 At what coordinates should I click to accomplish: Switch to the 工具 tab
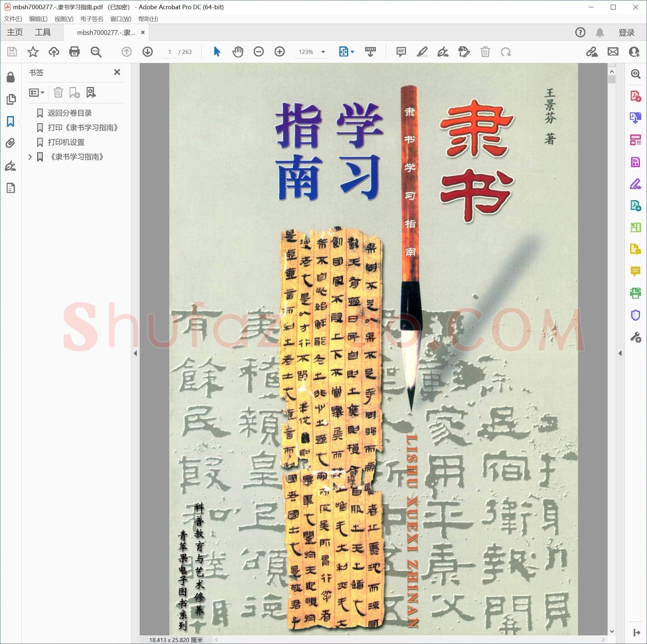[x=43, y=32]
